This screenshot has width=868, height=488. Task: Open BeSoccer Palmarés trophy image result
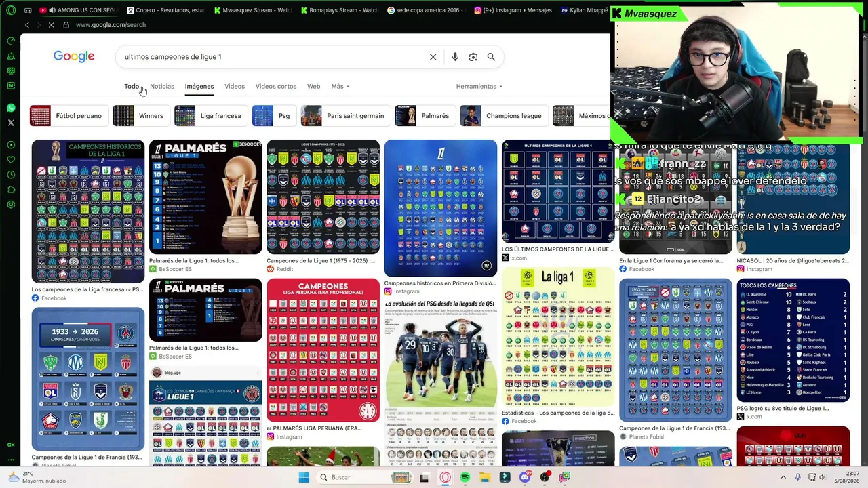[205, 197]
